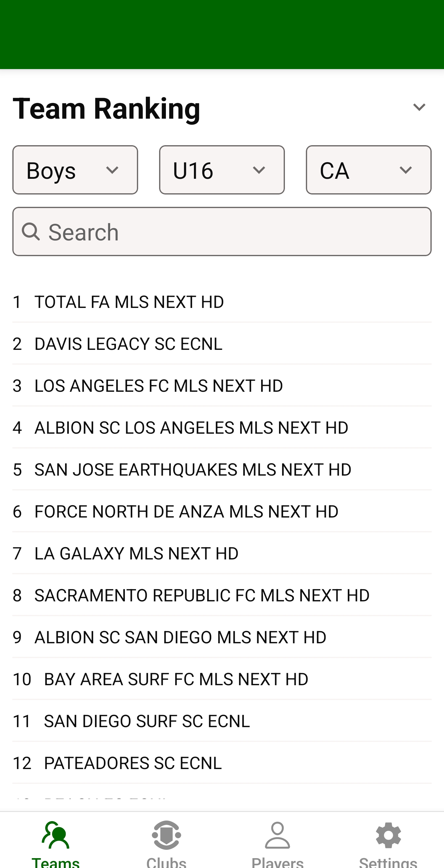Open the CA state dropdown

coord(368,170)
